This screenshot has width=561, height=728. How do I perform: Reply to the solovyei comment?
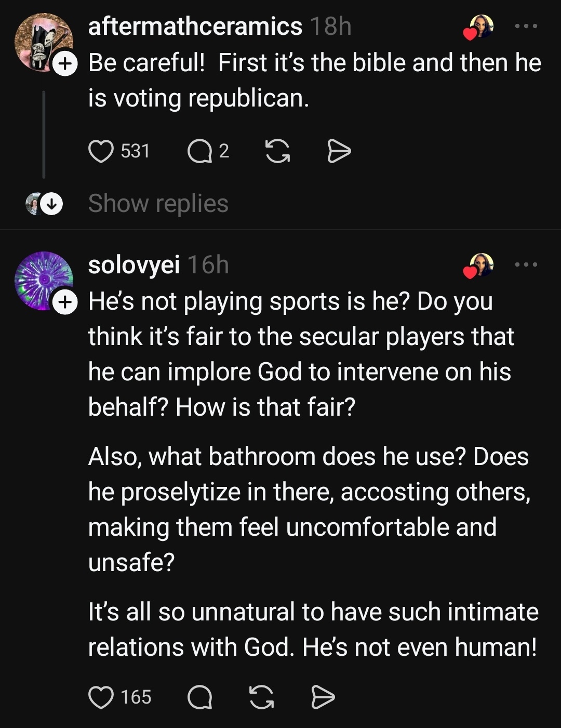tap(199, 697)
